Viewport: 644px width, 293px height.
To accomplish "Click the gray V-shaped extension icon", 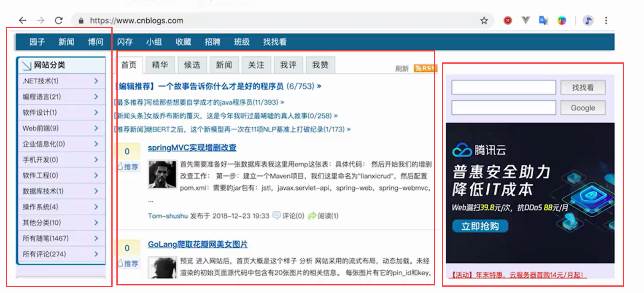I will click(x=525, y=20).
